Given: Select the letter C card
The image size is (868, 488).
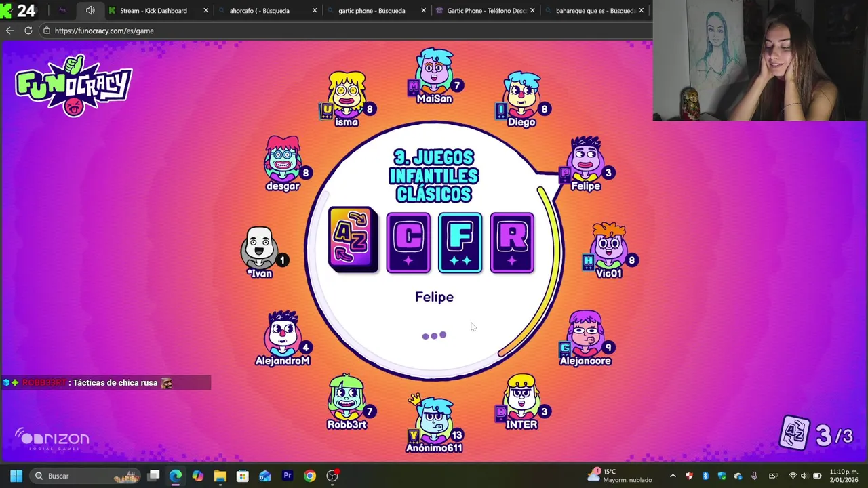Looking at the screenshot, I should pyautogui.click(x=408, y=243).
